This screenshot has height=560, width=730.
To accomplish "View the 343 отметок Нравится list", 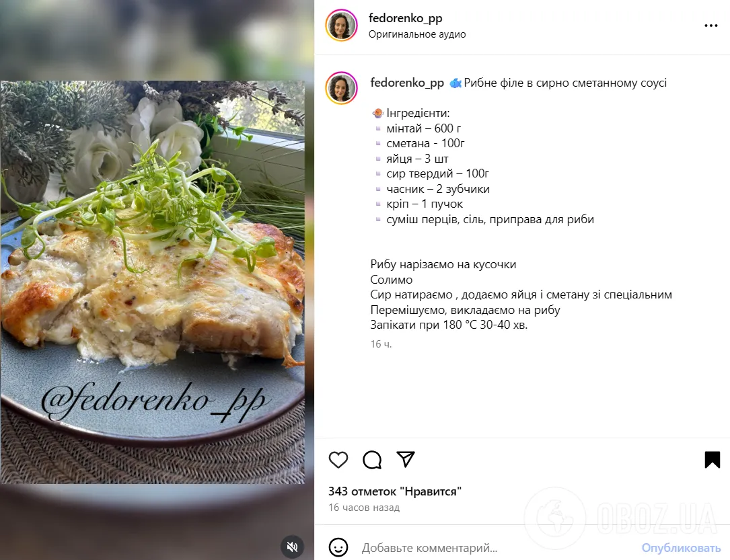I will point(395,491).
